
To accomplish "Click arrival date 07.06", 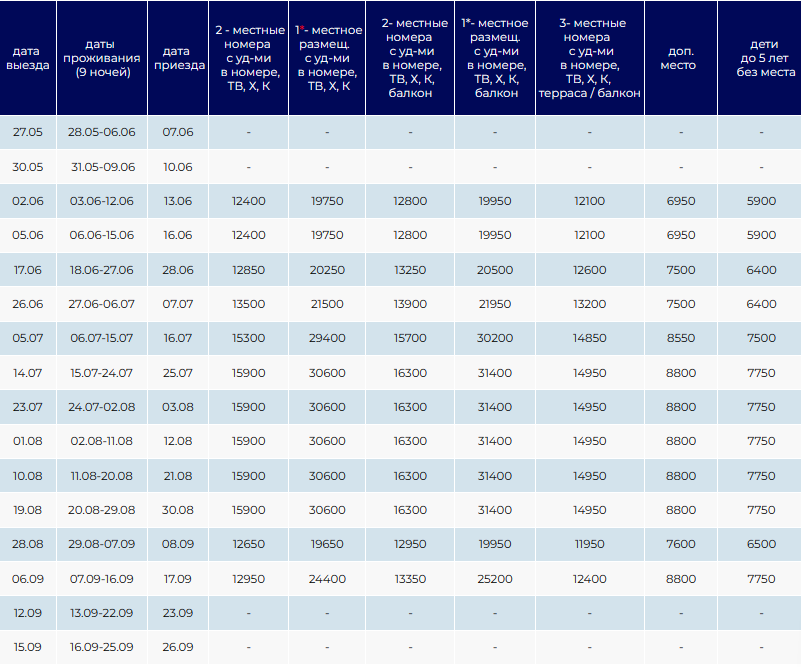I will [178, 132].
